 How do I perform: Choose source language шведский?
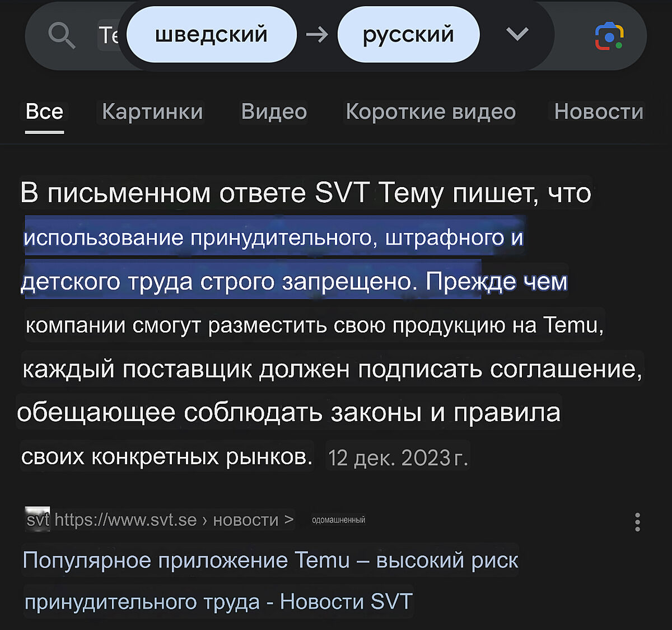pos(212,35)
